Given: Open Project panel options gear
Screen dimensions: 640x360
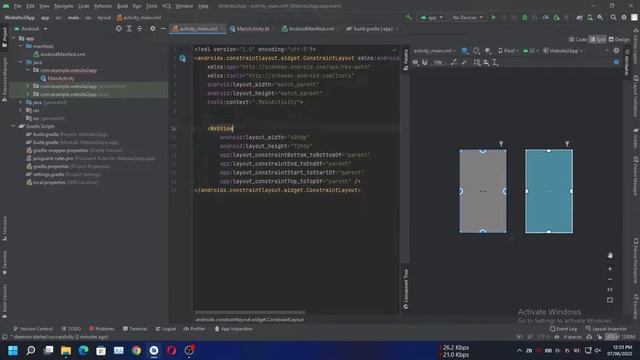Looking at the screenshot, I should [153, 29].
